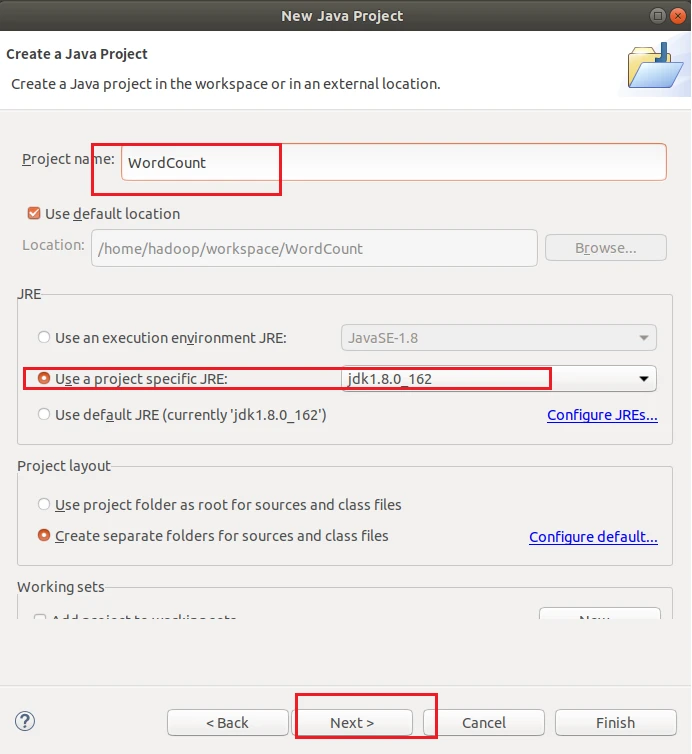Screen dimensions: 692x754
Task: Choose the Use a project specific JRE radio
Action: (44, 379)
